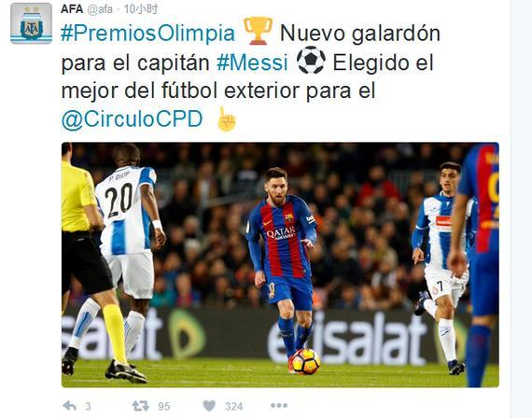532x418 pixels.
Task: Click the retweet count 95
Action: pos(164,406)
